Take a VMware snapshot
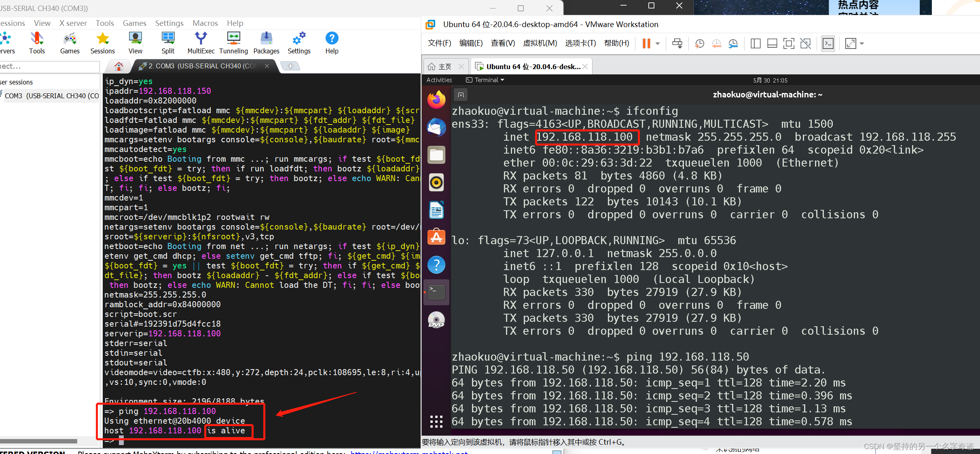The height and width of the screenshot is (454, 980). coord(700,43)
